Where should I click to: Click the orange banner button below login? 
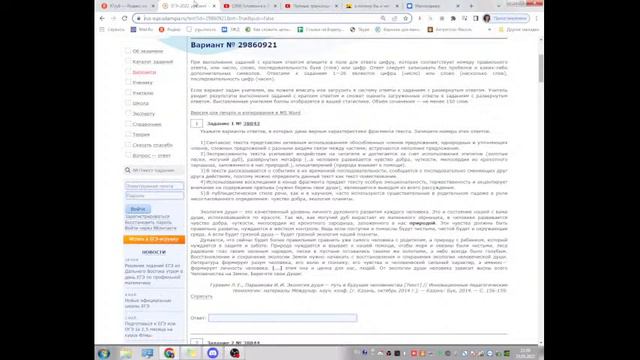[154, 239]
